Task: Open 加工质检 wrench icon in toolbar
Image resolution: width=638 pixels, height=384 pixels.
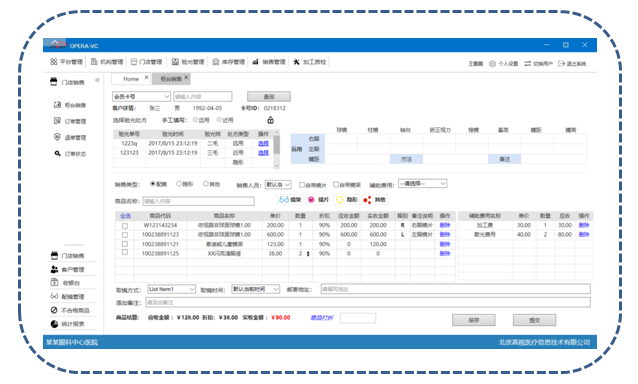Action: [x=296, y=62]
